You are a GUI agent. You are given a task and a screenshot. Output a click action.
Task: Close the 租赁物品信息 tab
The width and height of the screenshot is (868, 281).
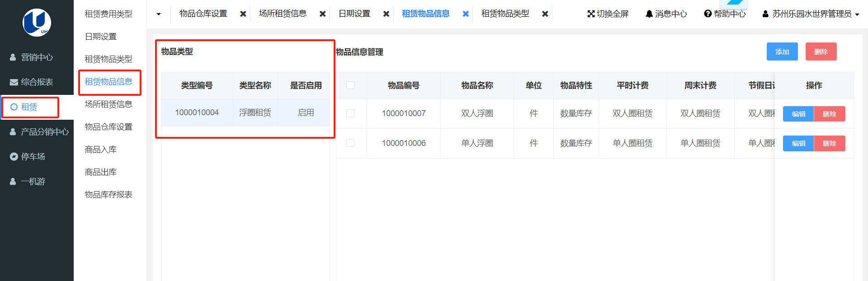coord(466,14)
